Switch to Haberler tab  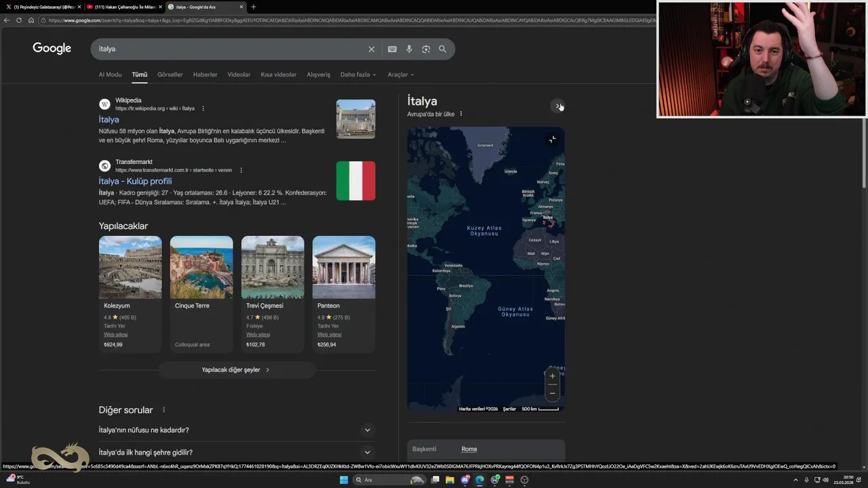(205, 75)
